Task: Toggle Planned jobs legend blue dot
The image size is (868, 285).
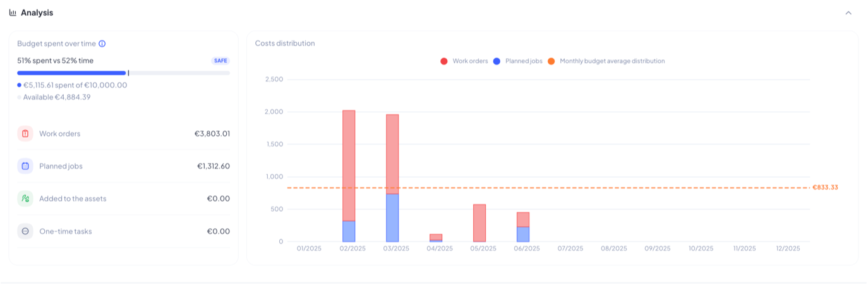Action: (x=497, y=61)
